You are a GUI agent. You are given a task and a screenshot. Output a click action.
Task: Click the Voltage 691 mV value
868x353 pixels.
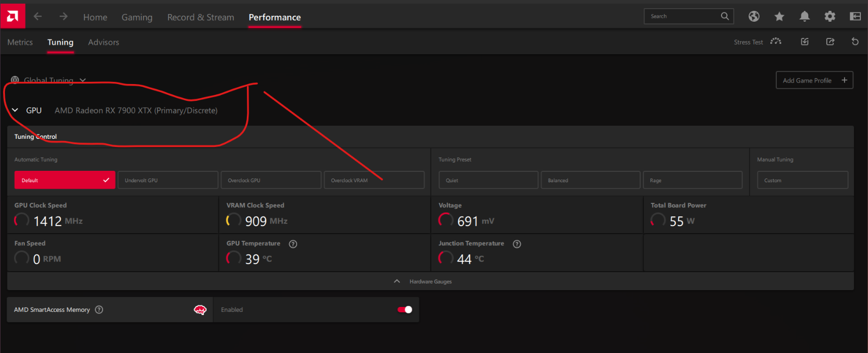(476, 221)
